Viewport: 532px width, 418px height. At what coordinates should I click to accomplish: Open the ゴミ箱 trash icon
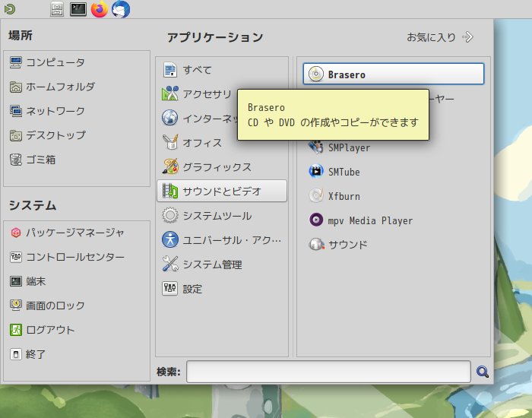pyautogui.click(x=16, y=160)
